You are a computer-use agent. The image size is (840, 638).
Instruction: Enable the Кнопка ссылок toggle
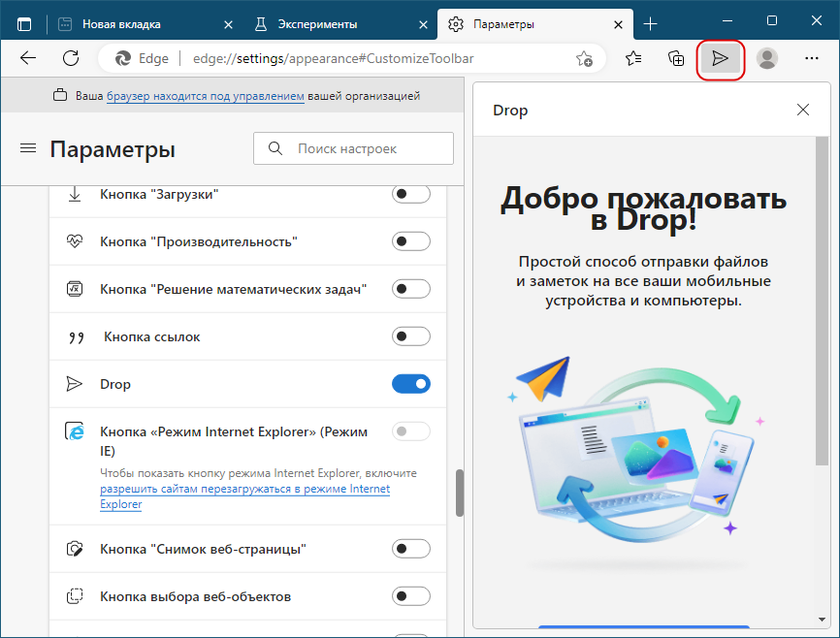411,336
